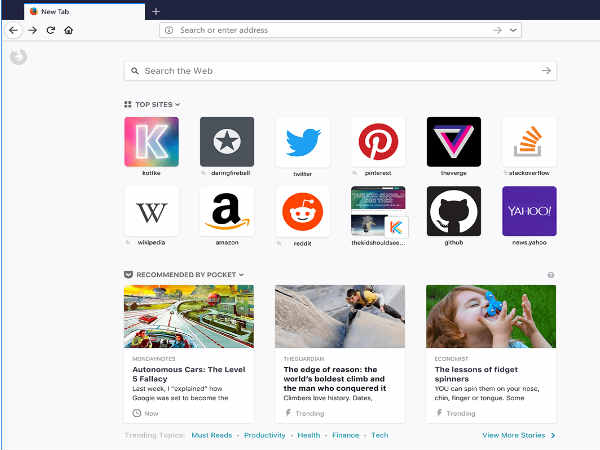This screenshot has height=450, width=600.
Task: Click the Forward navigation arrow
Action: pos(32,30)
